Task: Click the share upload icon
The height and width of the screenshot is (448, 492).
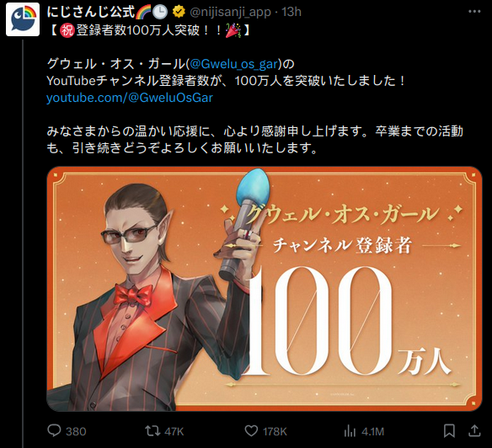Action: 474,431
